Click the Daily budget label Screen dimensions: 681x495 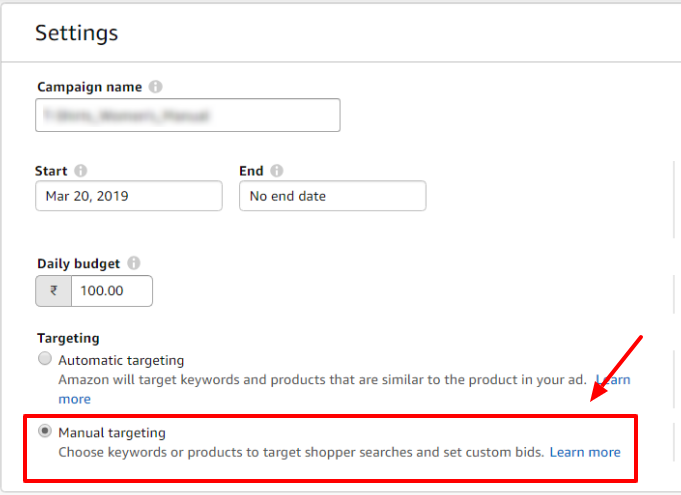[x=79, y=264]
